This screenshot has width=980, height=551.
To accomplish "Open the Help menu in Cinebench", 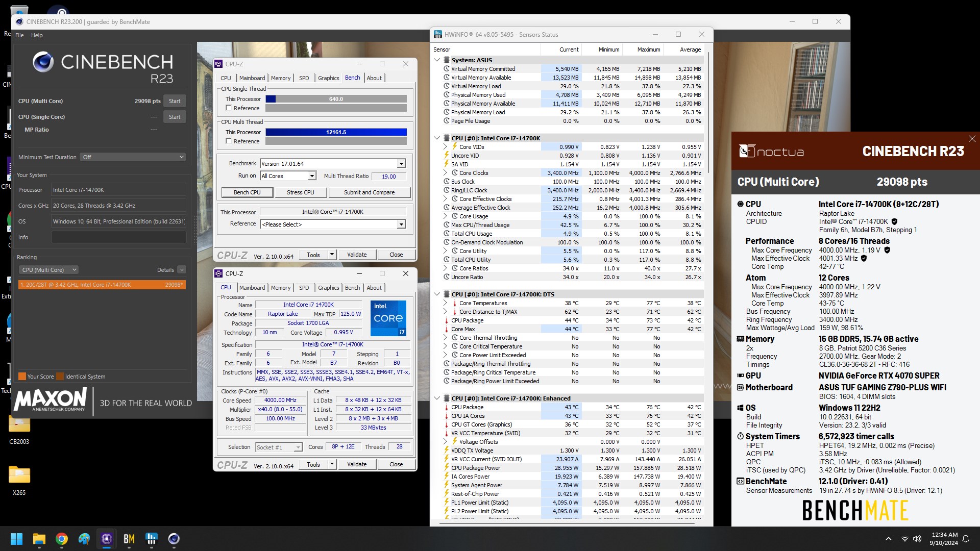I will (x=37, y=35).
